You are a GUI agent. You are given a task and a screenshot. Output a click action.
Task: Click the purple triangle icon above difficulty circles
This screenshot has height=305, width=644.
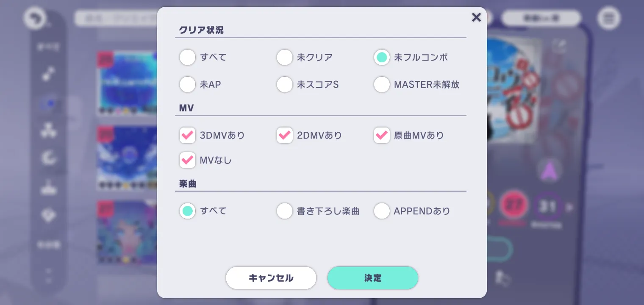pos(550,171)
